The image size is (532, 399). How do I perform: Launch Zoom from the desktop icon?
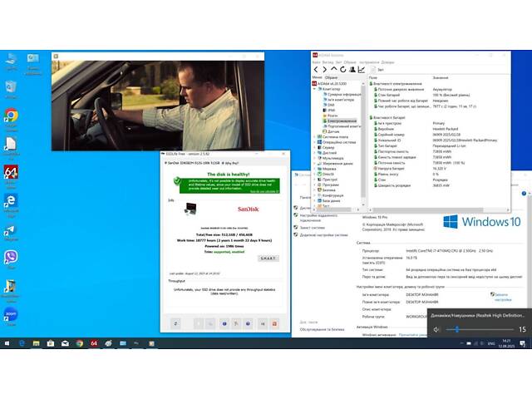coord(11,315)
